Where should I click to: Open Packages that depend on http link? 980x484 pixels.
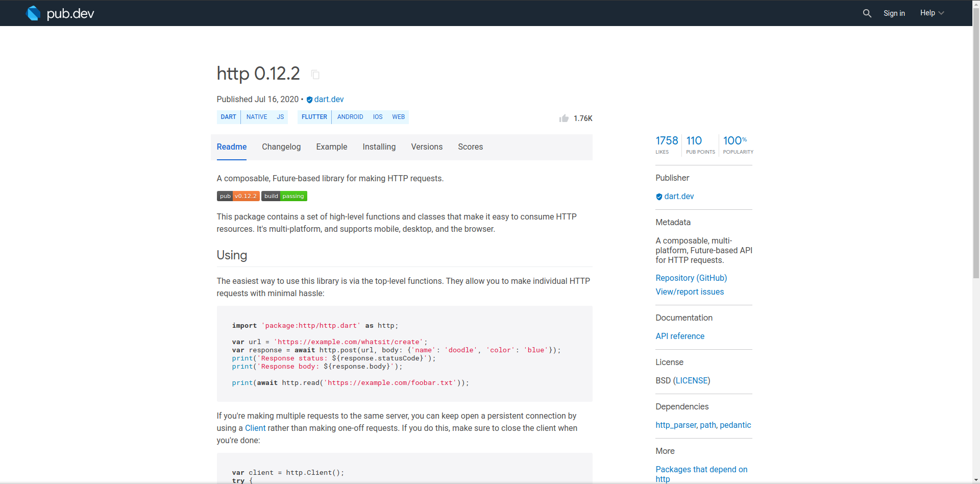point(701,474)
